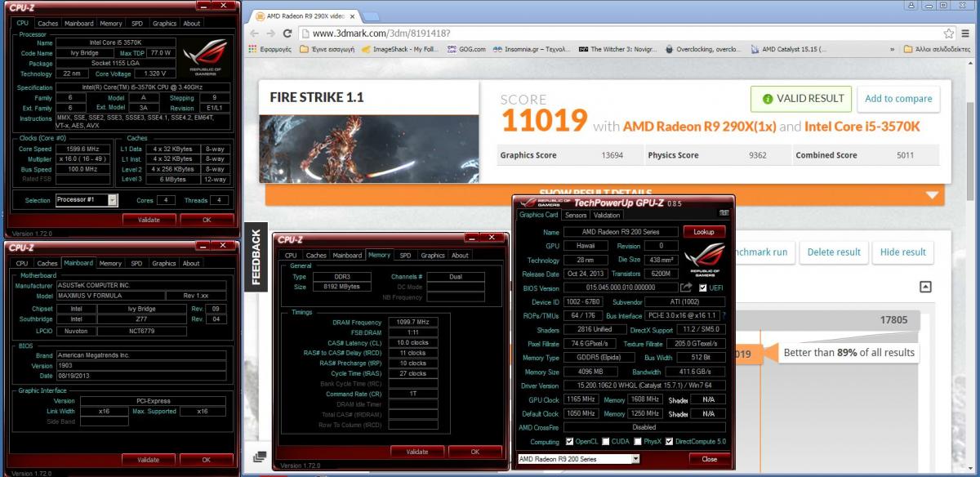980x477 pixels.
Task: Open The Witcher 3 bookmark
Action: click(x=618, y=49)
